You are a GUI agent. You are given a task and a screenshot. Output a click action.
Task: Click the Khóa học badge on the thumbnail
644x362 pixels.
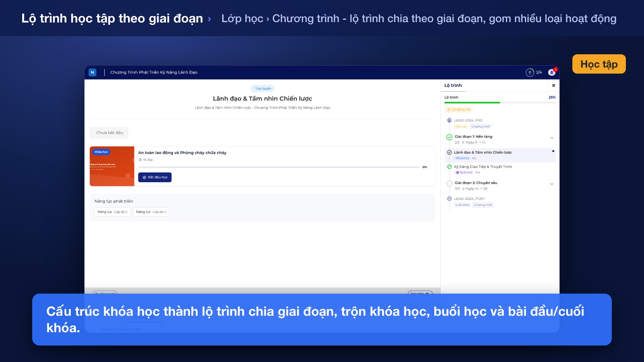[x=101, y=152]
